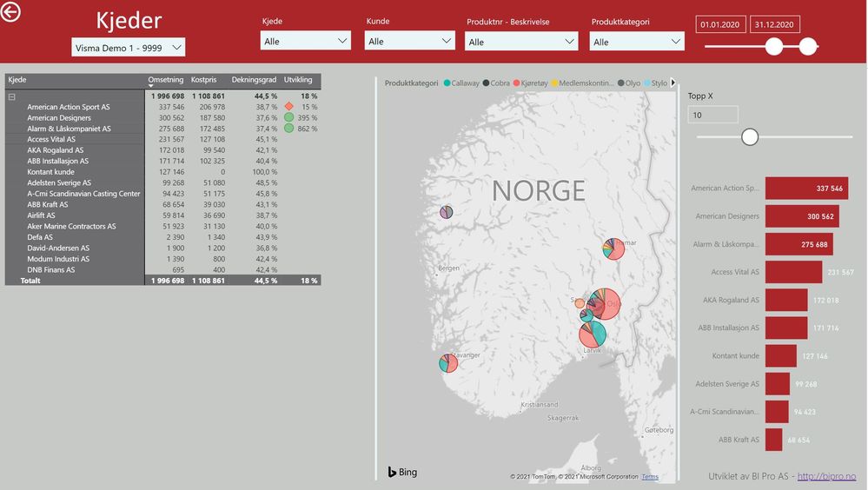Click the legend scroll-right arrow
Viewport: 868px width, 490px height.
point(673,83)
